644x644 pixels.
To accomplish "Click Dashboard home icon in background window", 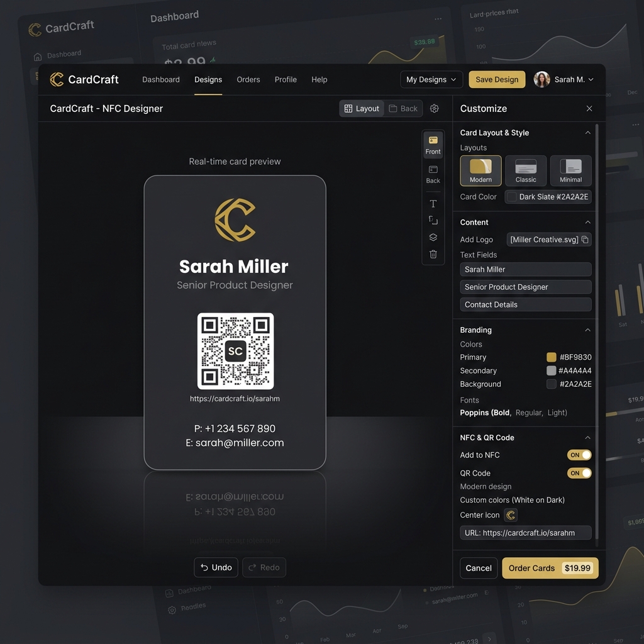I will [37, 57].
